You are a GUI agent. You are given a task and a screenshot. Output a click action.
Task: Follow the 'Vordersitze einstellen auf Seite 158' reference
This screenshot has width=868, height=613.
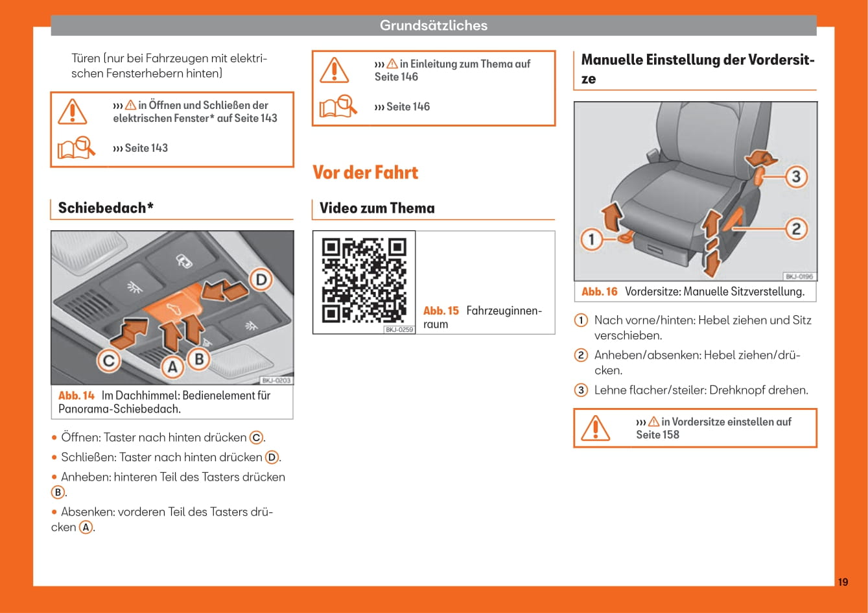(713, 428)
